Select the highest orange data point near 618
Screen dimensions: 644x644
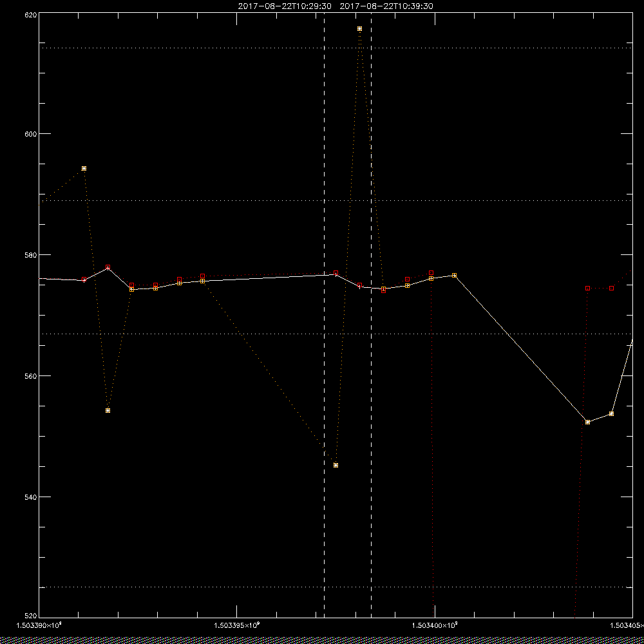click(x=360, y=29)
